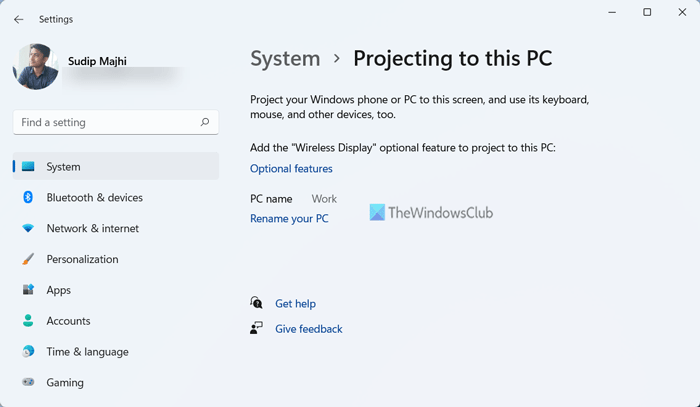This screenshot has height=407, width=700.
Task: Click the Get help headset icon
Action: tap(257, 303)
